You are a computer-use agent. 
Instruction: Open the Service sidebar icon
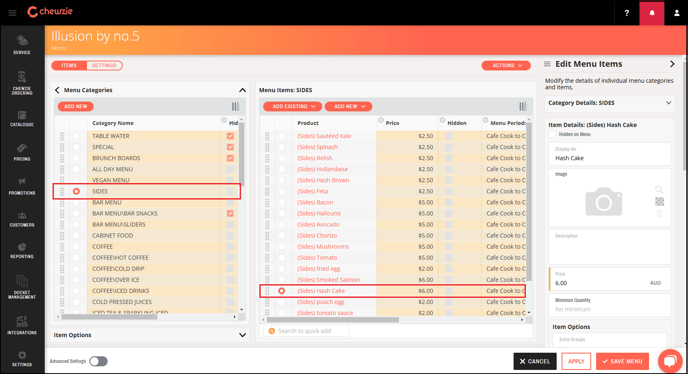click(22, 45)
